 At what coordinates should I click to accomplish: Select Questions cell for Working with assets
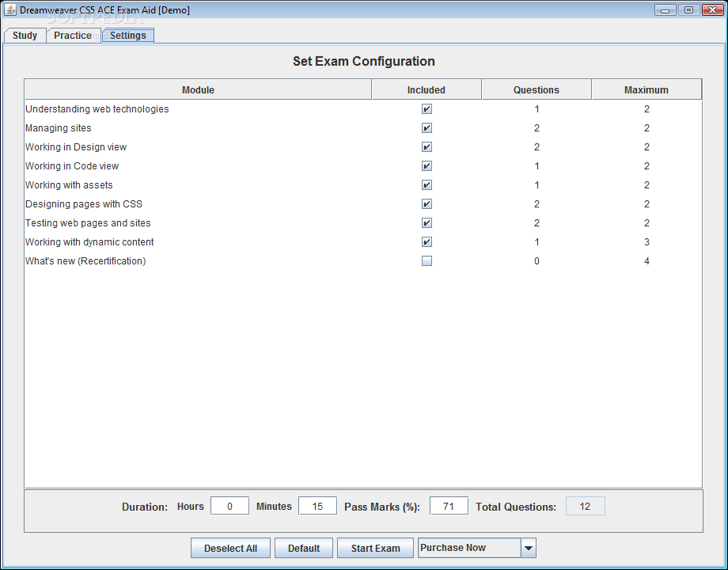point(537,185)
